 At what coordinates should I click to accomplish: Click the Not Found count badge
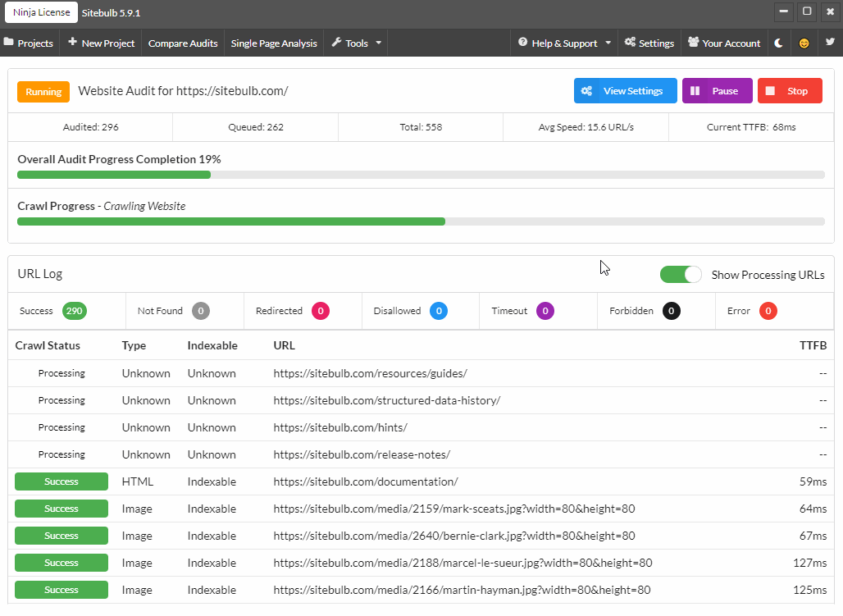tap(201, 311)
